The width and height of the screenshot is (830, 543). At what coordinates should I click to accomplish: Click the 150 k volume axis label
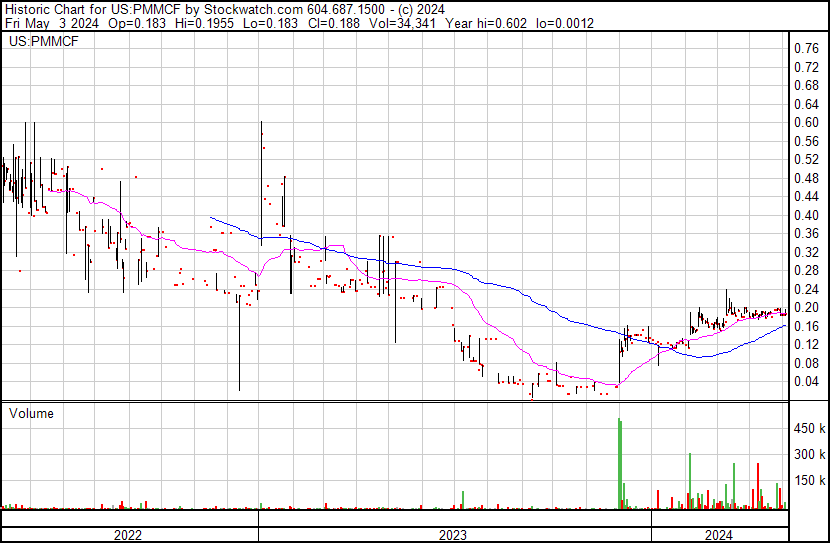808,481
